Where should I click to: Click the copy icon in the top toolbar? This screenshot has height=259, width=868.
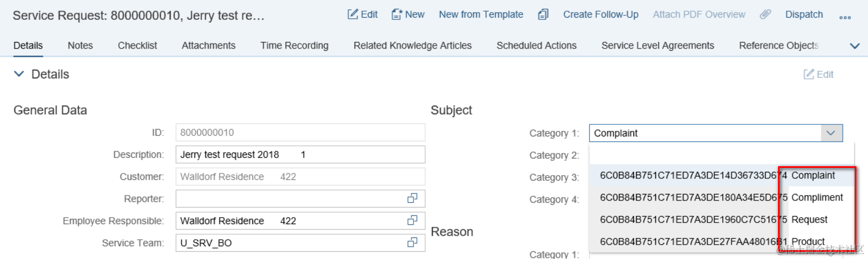[x=543, y=14]
